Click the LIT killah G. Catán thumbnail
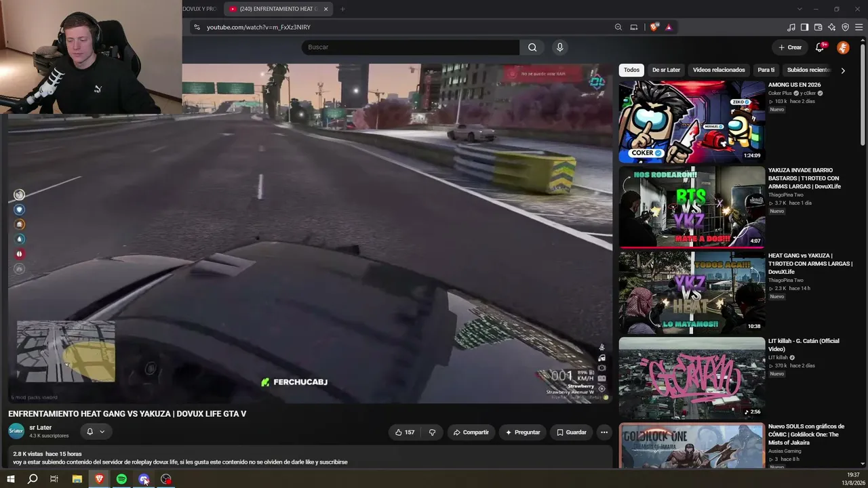Viewport: 868px width, 488px height. click(692, 378)
